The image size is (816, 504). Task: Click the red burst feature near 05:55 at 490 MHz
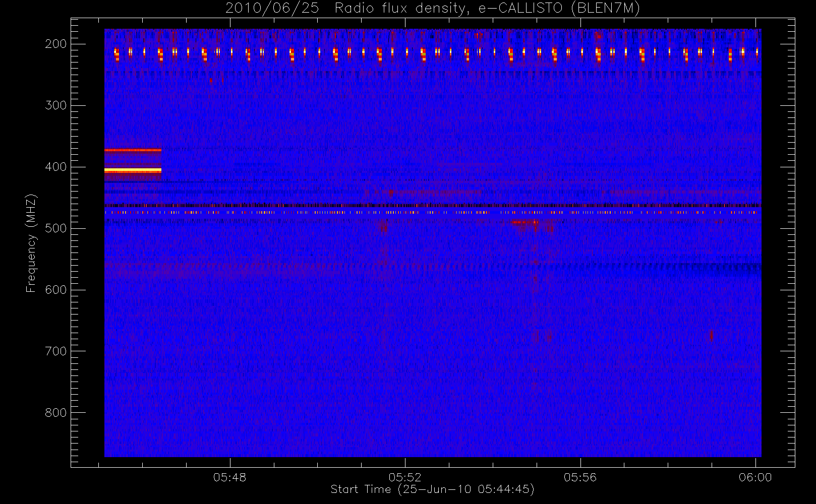click(524, 222)
